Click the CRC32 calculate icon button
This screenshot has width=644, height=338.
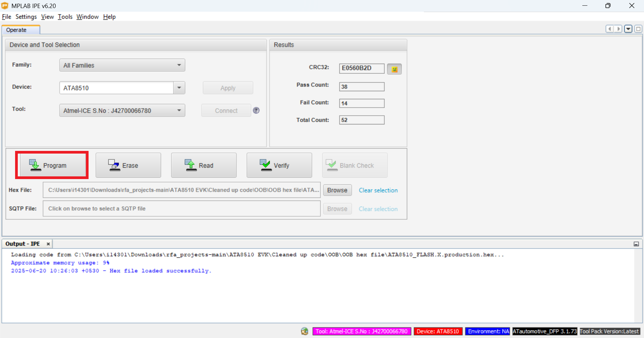tap(394, 69)
